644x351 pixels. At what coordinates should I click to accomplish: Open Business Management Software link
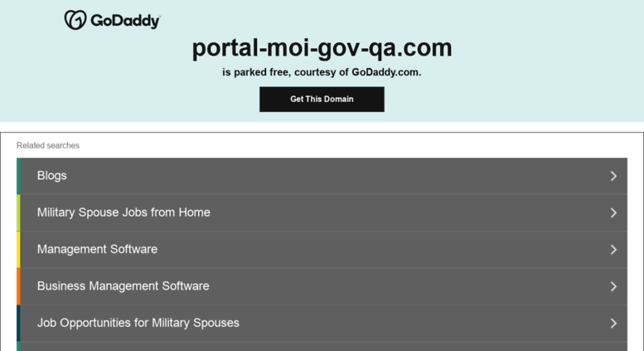(323, 286)
